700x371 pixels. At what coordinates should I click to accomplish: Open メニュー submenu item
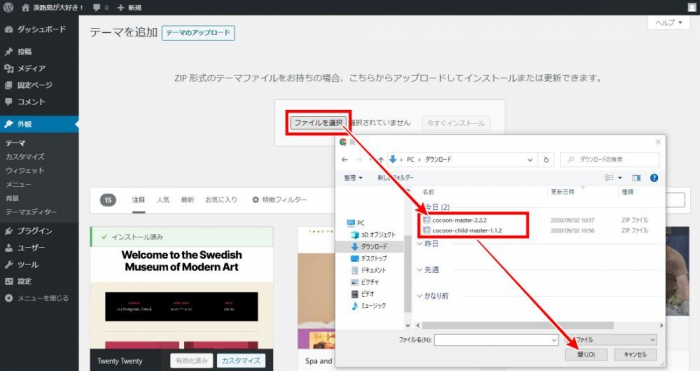18,184
